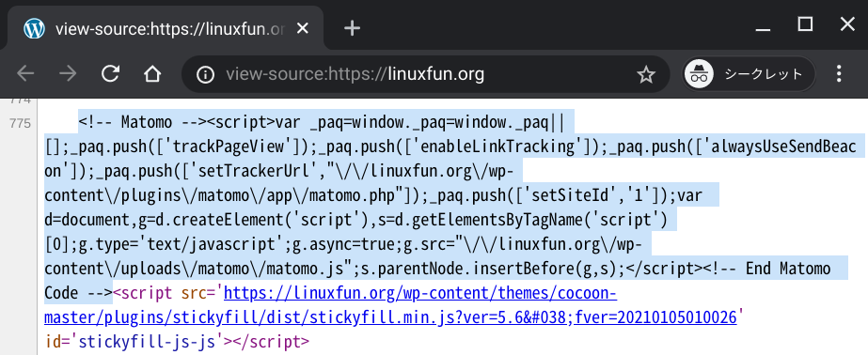Close the view-source linuxfun.org tab

click(x=302, y=28)
